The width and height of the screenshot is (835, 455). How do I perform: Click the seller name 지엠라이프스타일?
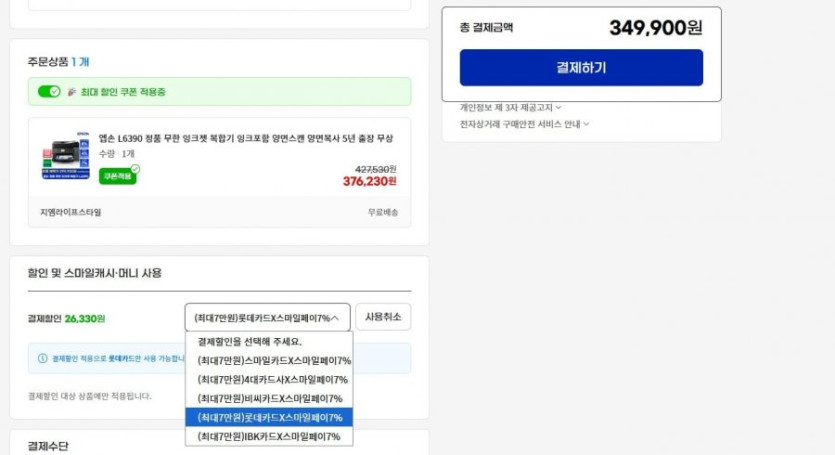pos(70,212)
